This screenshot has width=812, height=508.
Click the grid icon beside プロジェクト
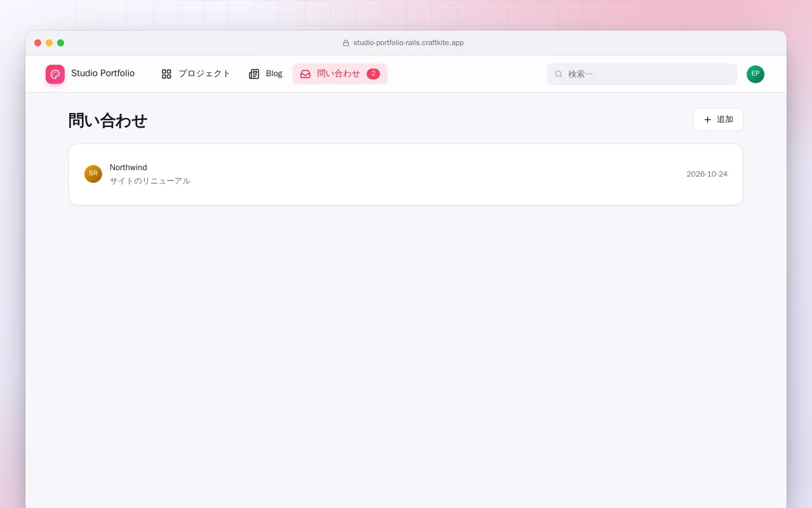166,74
